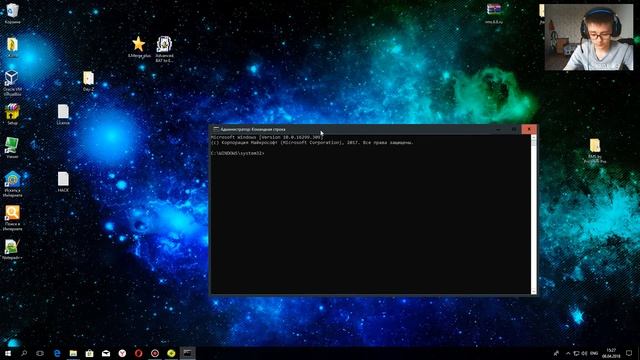Select the License file on desktop
This screenshot has width=640, height=360.
tap(63, 114)
